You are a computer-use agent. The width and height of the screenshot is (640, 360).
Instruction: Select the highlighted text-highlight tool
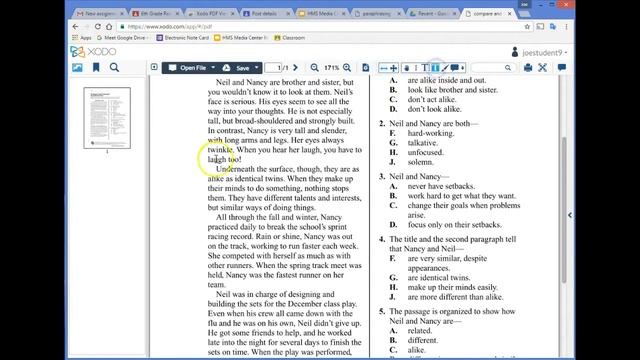click(x=435, y=68)
